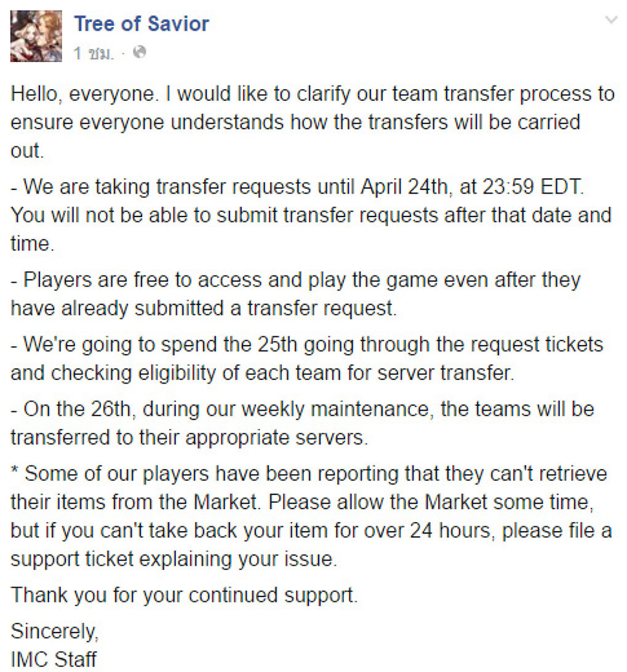Click the "support ticket explaining your issue" line
Viewport: 627px width, 672px height.
[x=174, y=559]
